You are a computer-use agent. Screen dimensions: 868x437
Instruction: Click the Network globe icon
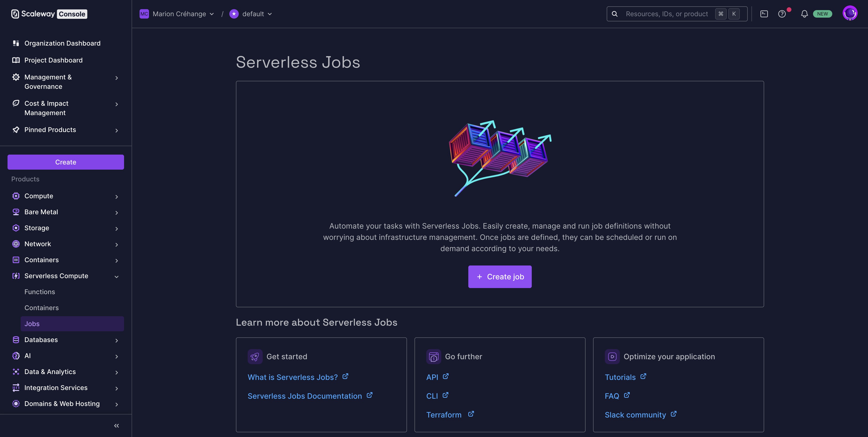coord(16,244)
